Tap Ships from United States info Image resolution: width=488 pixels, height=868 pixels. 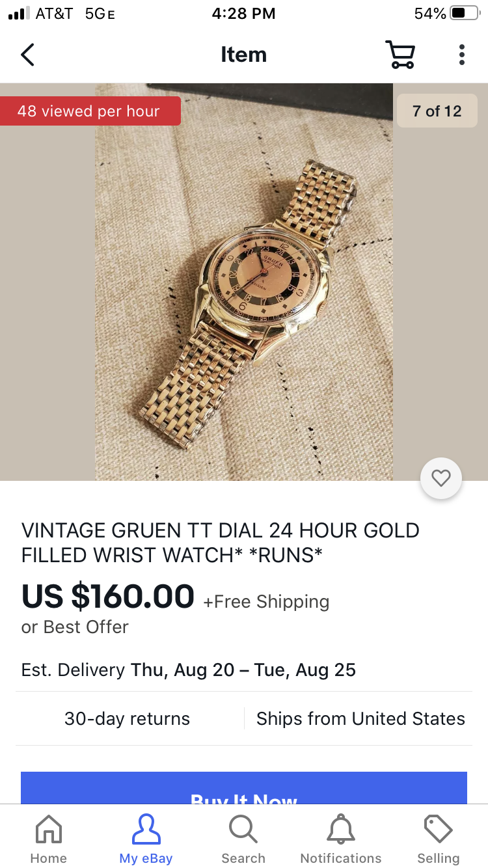pyautogui.click(x=360, y=718)
